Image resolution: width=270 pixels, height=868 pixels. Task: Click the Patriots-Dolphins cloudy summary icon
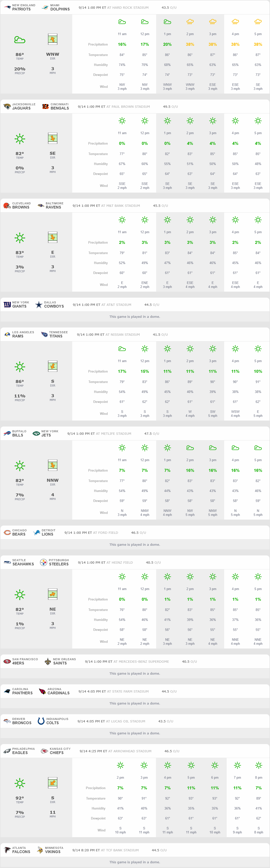19,40
